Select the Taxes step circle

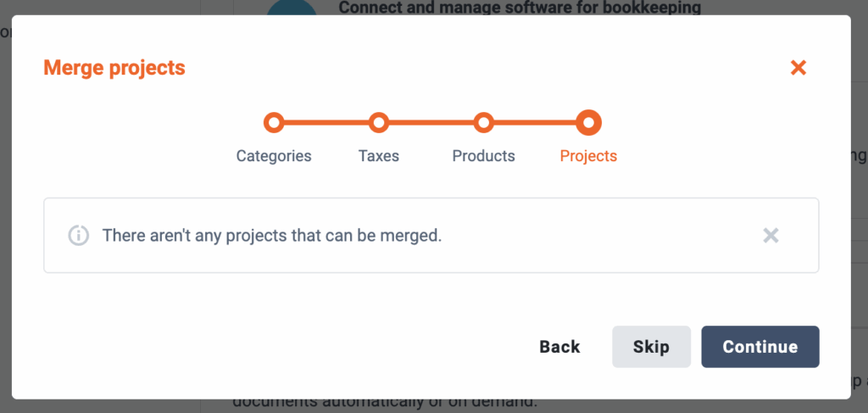point(379,122)
